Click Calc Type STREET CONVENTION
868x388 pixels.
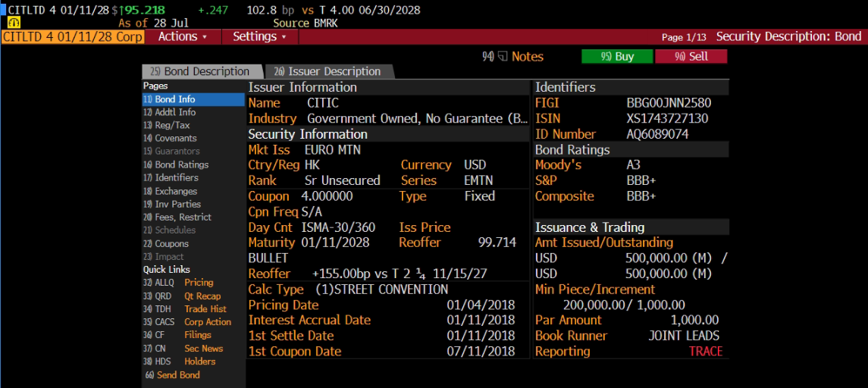pyautogui.click(x=381, y=289)
